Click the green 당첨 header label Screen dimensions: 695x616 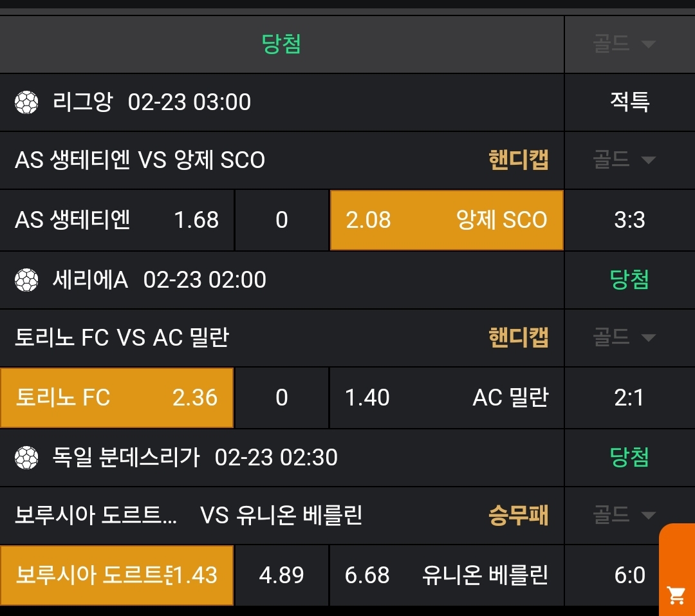coord(281,44)
